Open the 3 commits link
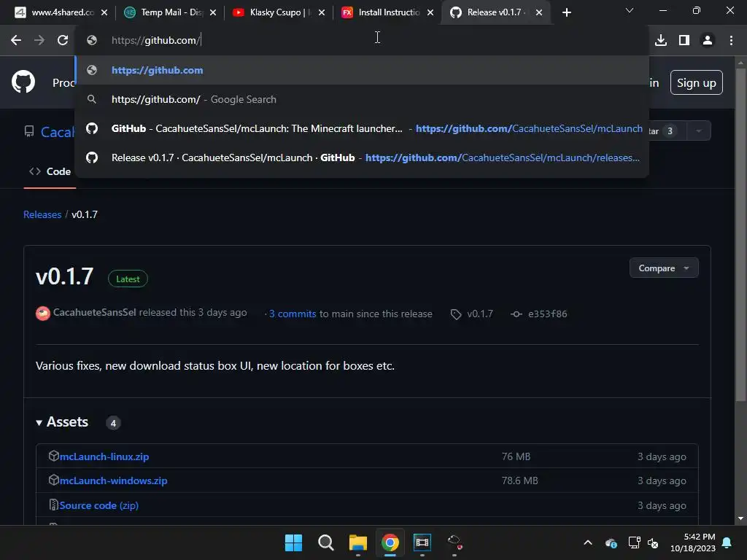 tap(293, 314)
